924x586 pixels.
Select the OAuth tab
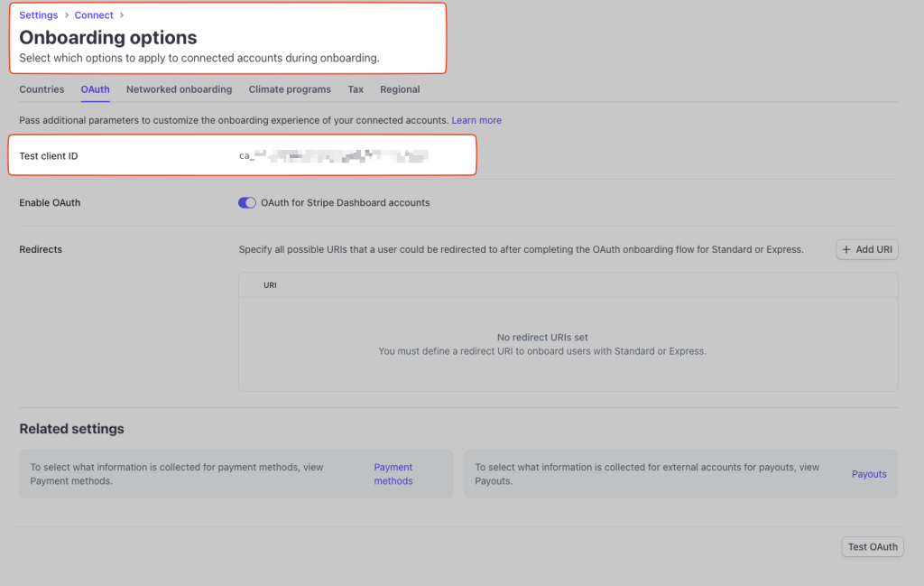point(96,89)
